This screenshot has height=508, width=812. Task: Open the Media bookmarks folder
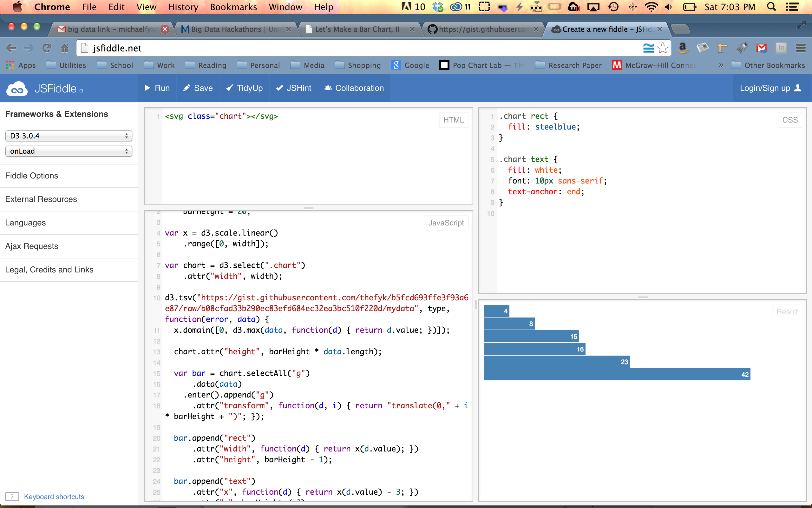pyautogui.click(x=307, y=65)
